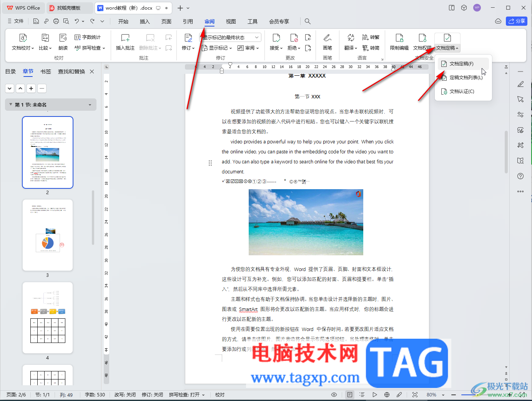Open Print Preview from quick access toolbar
The height and width of the screenshot is (401, 532).
pos(66,22)
